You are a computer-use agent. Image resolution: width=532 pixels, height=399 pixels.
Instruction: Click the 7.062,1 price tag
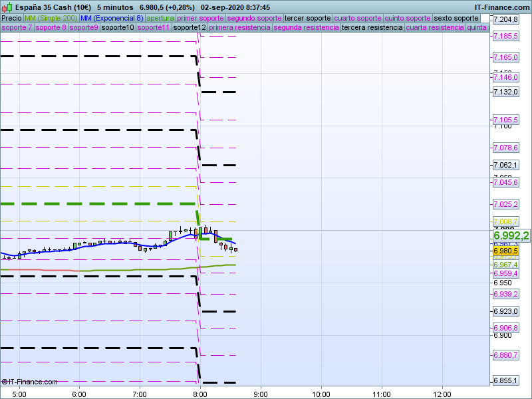(x=505, y=165)
